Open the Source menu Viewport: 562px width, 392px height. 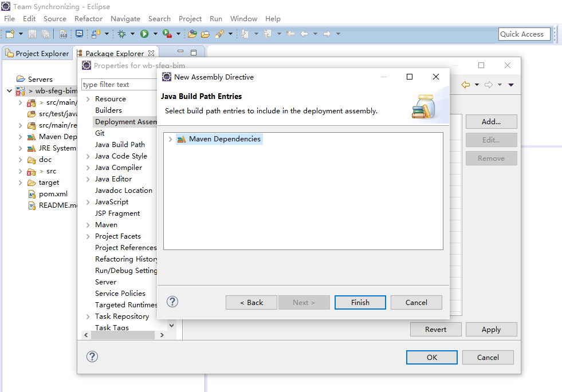55,19
